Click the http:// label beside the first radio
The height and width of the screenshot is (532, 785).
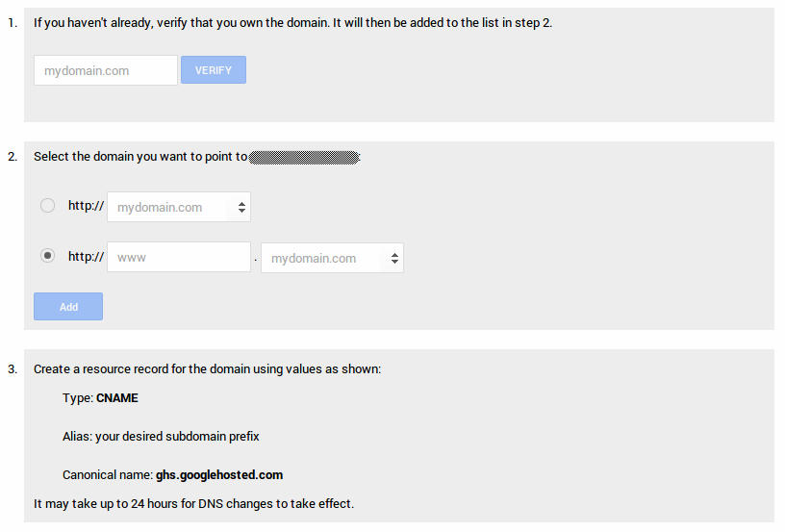[x=86, y=206]
